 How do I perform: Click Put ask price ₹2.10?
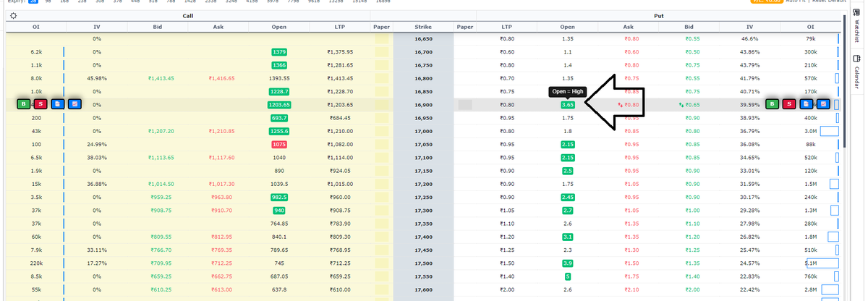(631, 288)
